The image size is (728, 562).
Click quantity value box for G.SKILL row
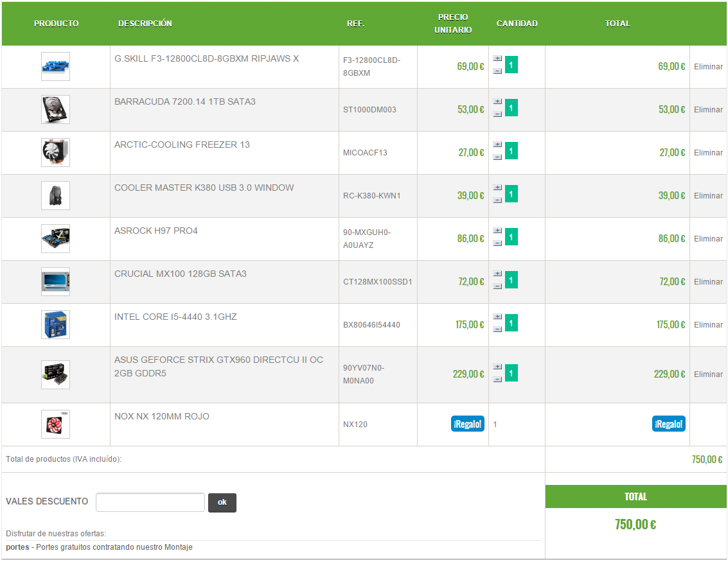point(511,65)
